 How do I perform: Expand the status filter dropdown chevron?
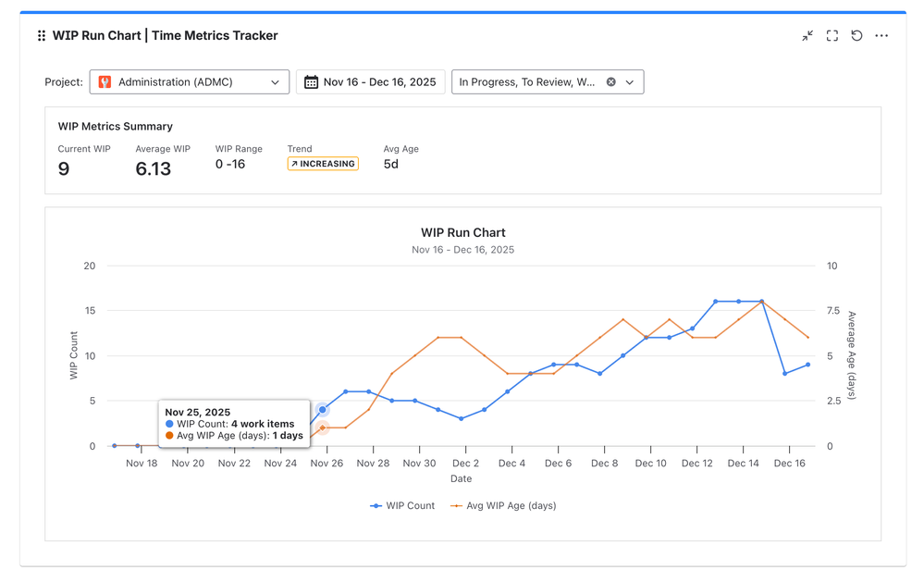[x=630, y=82]
